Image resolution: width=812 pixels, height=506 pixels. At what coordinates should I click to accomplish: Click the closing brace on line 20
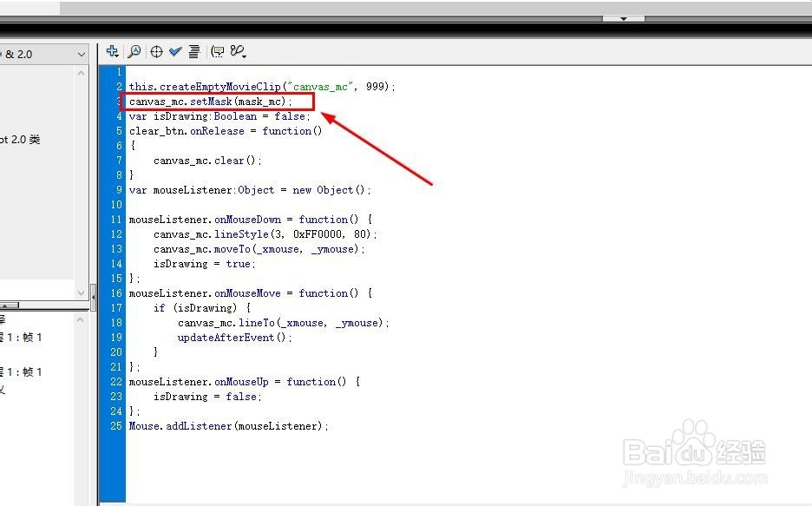(155, 352)
